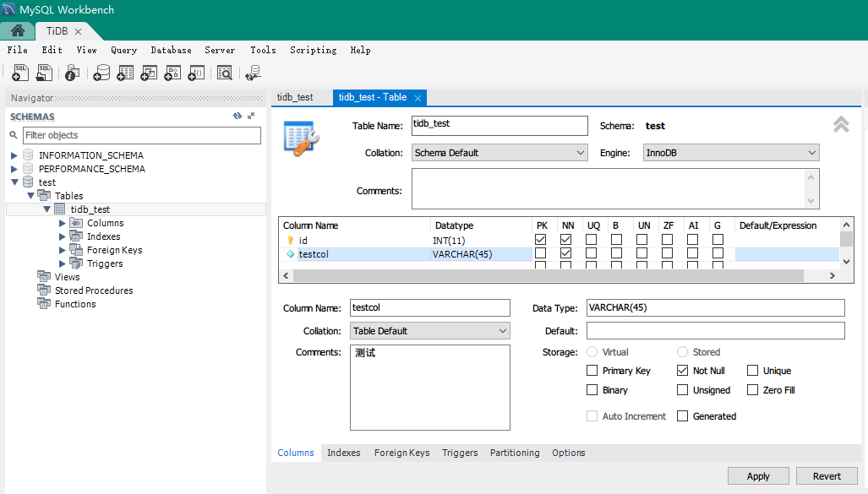Toggle the AI checkbox in the id row
Screen dimensions: 868x494
coord(692,240)
